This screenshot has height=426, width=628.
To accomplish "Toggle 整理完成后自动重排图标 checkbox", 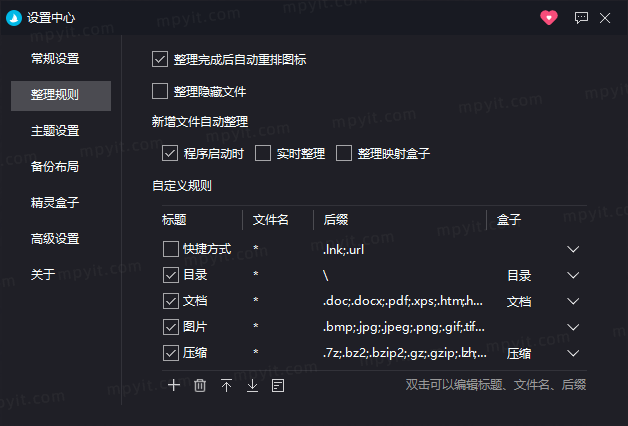I will tap(160, 59).
